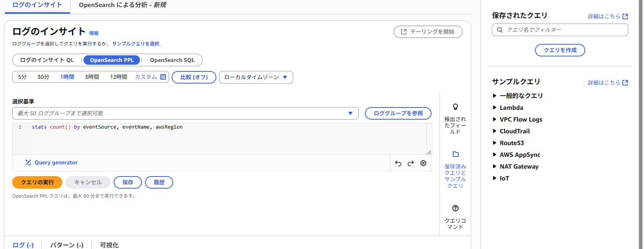
Task: Open the log group selection dropdown
Action: [x=185, y=113]
